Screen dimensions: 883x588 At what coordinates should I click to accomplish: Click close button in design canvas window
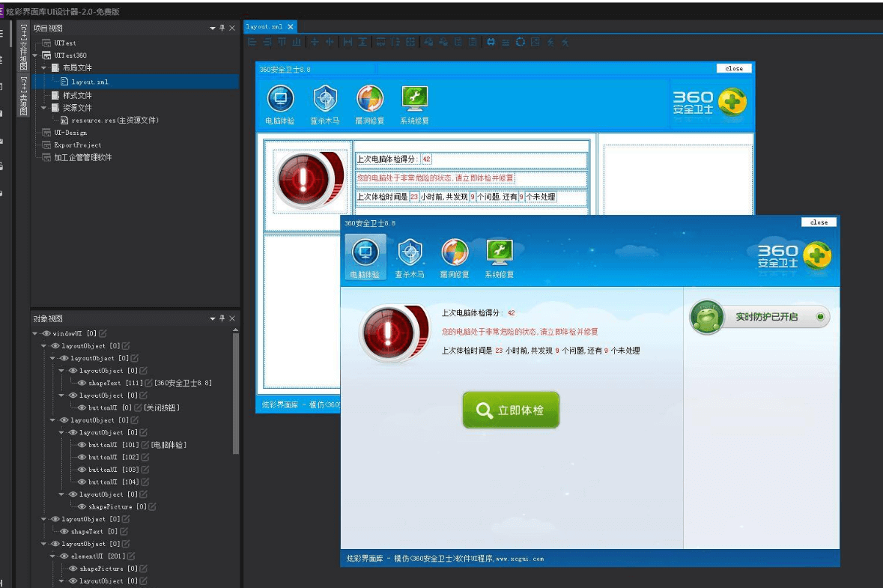coord(734,68)
